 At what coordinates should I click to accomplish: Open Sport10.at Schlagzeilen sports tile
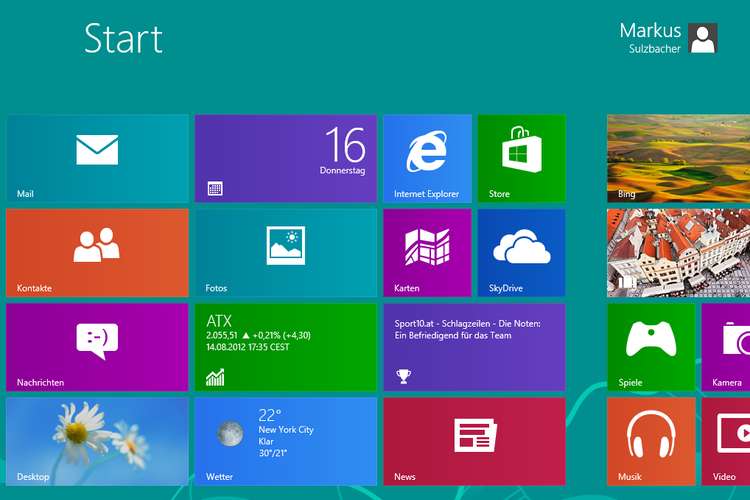point(474,347)
